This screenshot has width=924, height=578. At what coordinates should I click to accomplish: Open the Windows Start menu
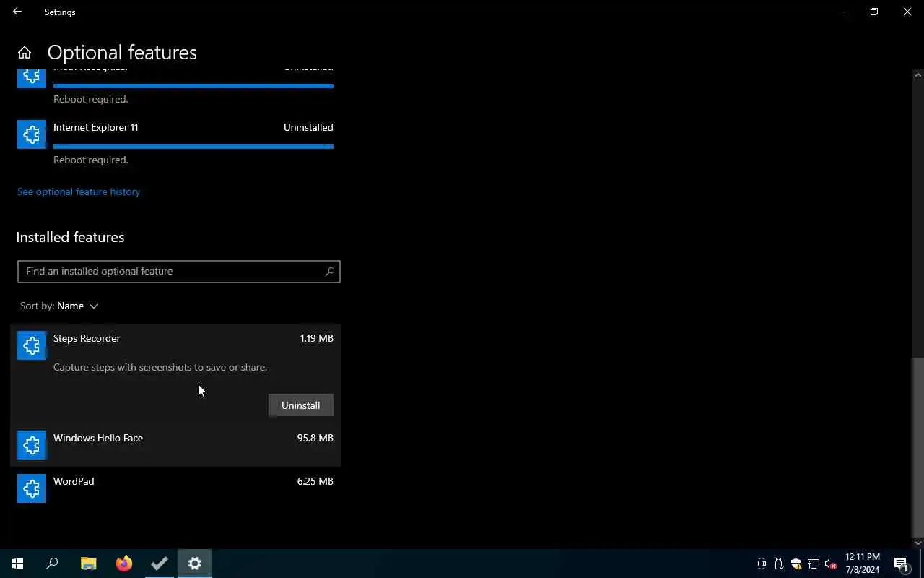pos(17,564)
